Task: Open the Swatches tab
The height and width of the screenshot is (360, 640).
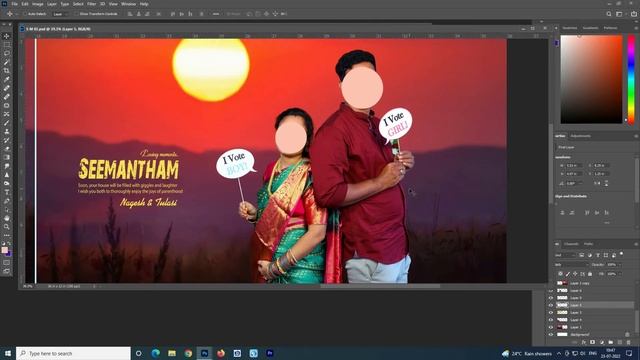Action: point(570,28)
